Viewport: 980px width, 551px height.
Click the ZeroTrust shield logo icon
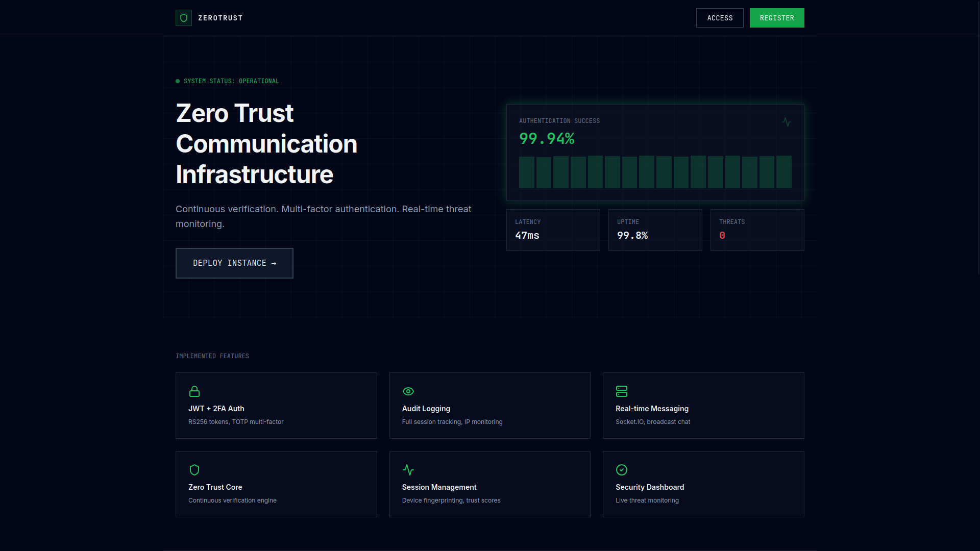[x=183, y=18]
